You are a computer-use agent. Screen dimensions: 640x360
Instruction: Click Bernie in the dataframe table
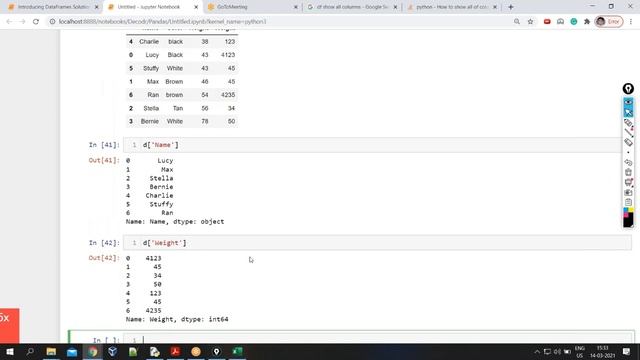point(150,121)
